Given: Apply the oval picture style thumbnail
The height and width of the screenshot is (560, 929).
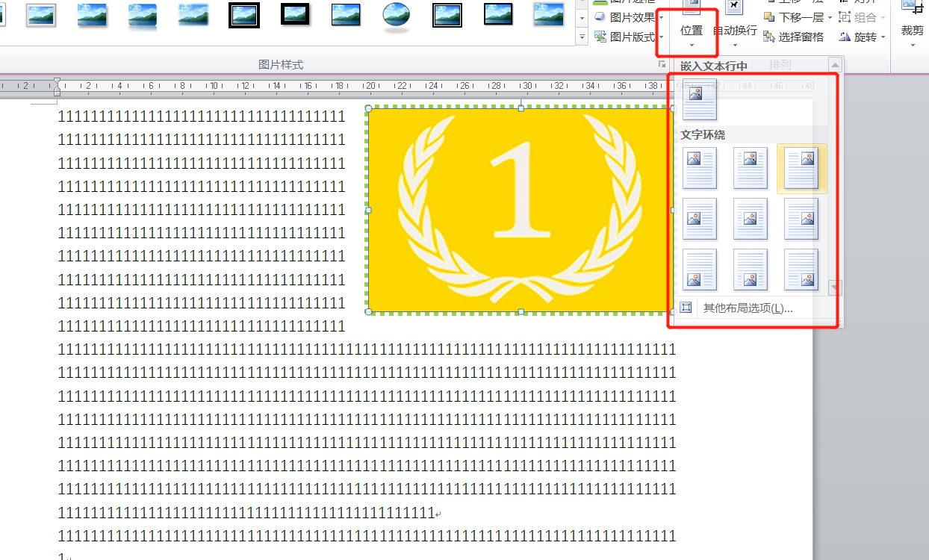Looking at the screenshot, I should tap(396, 15).
